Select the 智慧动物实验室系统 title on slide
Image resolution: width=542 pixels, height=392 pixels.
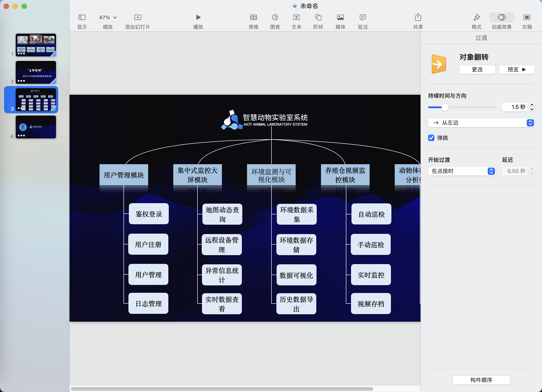click(275, 118)
